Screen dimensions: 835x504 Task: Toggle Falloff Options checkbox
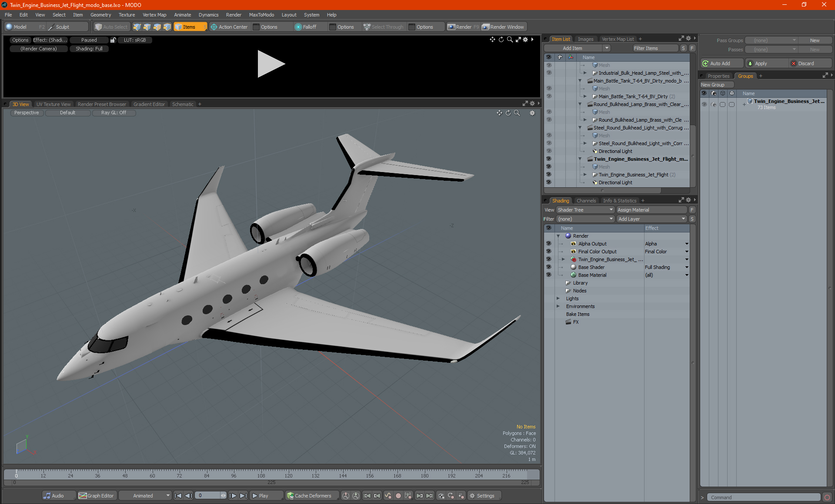333,27
